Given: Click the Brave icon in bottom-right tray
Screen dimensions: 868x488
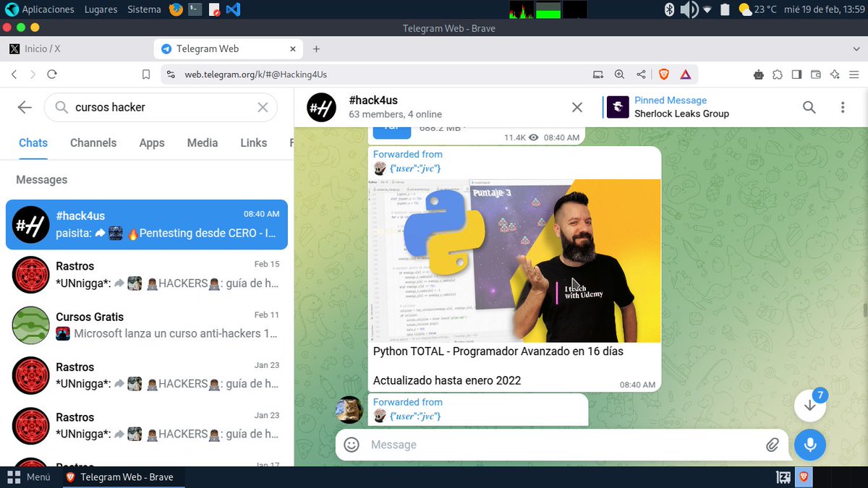Looking at the screenshot, I should click(804, 477).
